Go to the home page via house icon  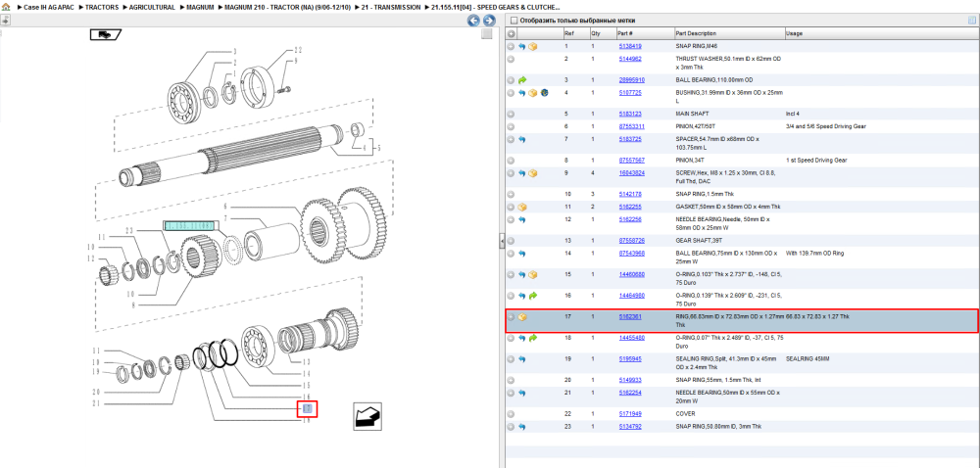click(x=6, y=7)
